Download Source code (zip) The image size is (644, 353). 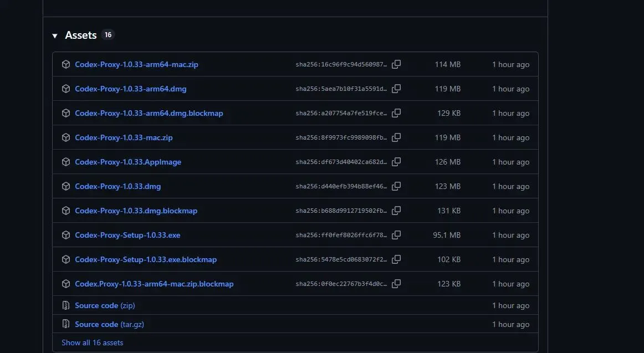point(105,305)
